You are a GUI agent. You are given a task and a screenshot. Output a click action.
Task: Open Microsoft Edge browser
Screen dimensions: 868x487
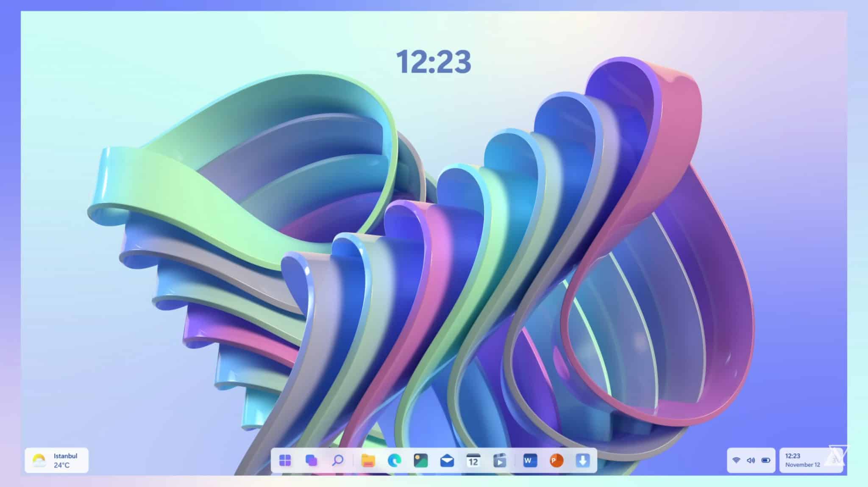(x=394, y=461)
